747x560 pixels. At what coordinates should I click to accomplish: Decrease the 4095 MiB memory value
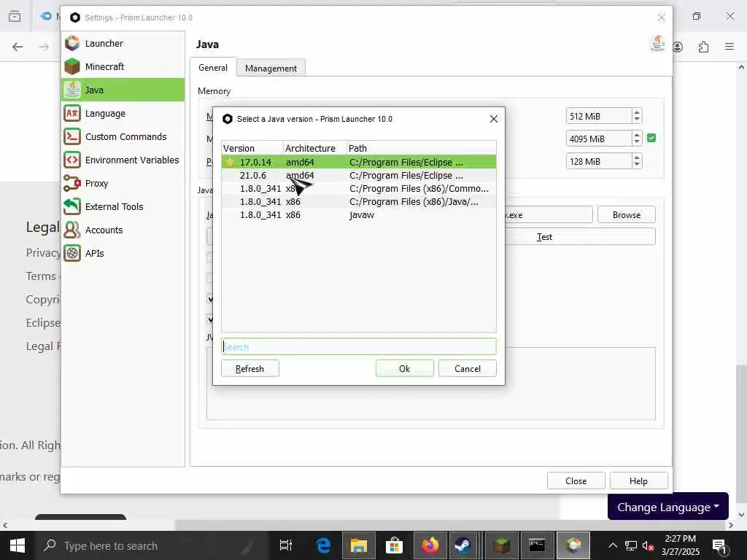pos(637,142)
